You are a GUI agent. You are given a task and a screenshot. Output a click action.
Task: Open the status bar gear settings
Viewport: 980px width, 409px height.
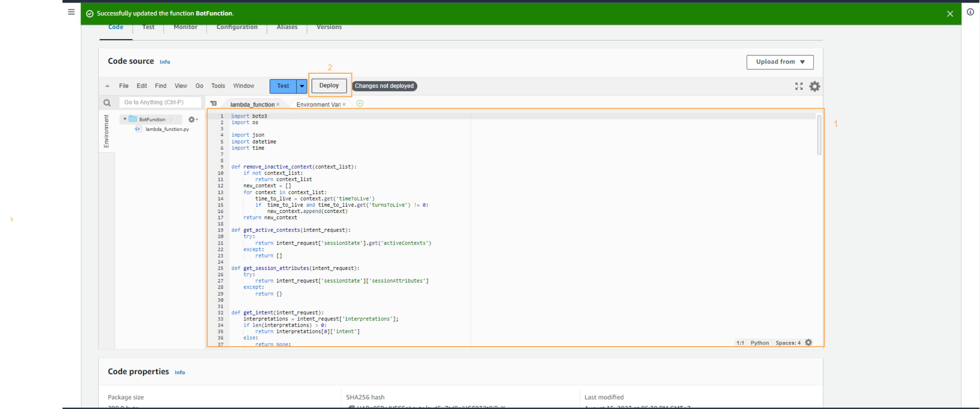click(808, 343)
